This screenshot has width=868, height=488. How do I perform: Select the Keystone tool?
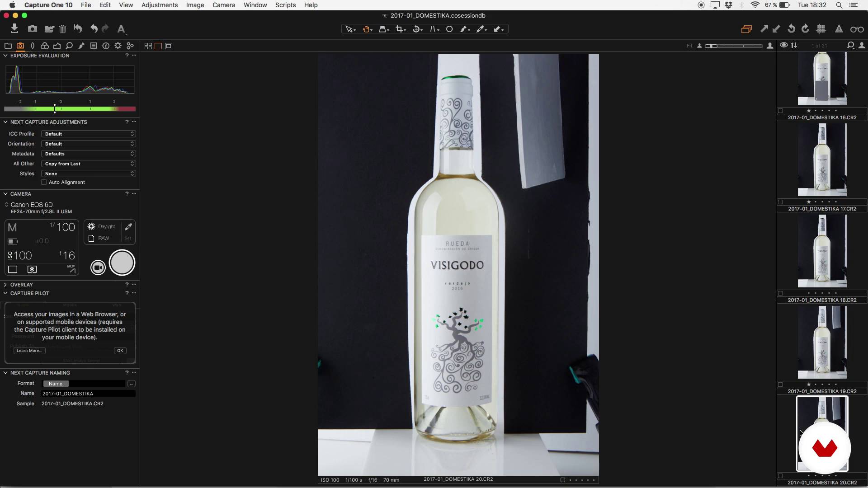click(x=434, y=29)
